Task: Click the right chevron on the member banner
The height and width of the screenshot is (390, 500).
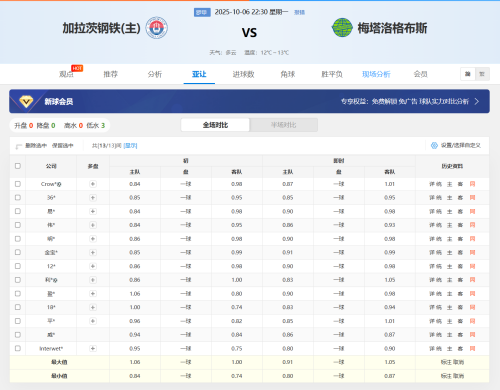Action: pos(477,101)
